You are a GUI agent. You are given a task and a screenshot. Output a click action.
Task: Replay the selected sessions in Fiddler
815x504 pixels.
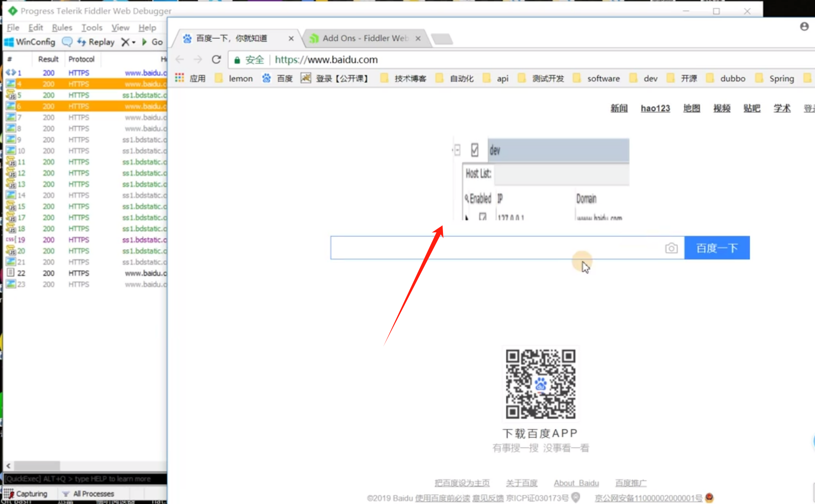point(96,42)
